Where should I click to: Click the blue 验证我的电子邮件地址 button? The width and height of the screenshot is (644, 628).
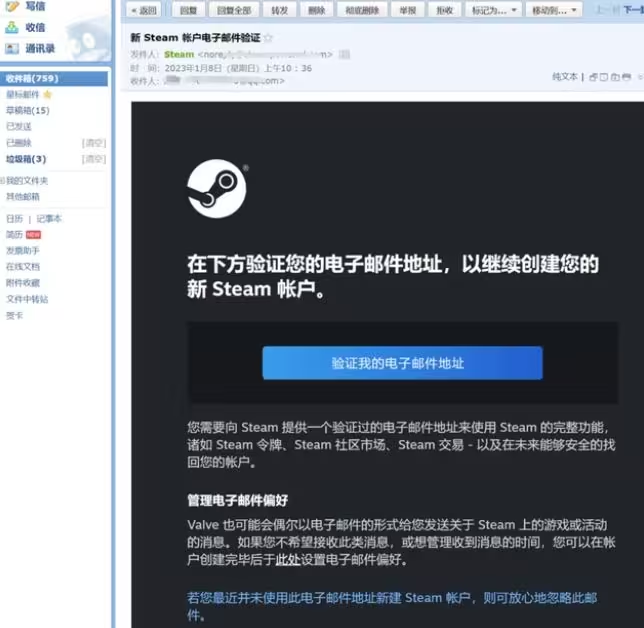point(402,363)
